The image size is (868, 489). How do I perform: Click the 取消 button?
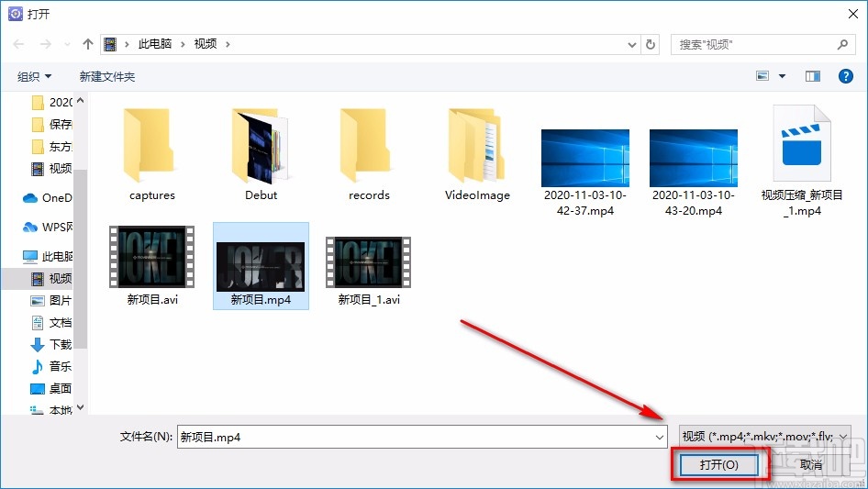(x=811, y=464)
